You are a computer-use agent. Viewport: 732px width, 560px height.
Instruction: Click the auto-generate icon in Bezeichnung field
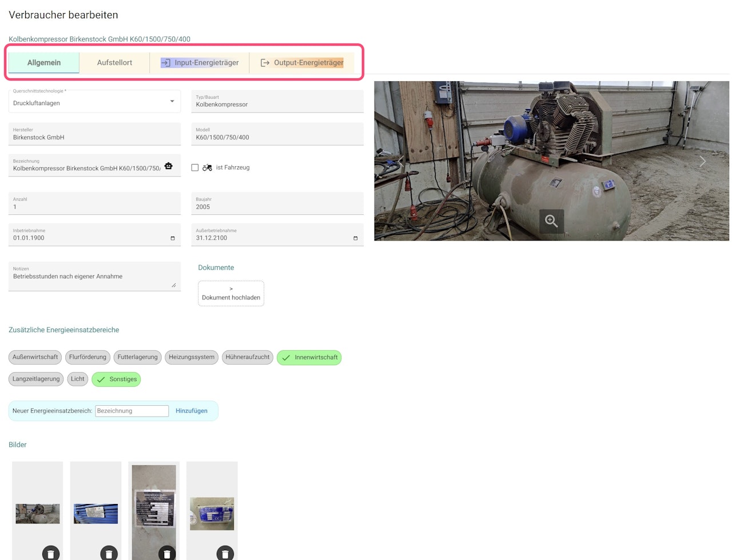coord(168,166)
